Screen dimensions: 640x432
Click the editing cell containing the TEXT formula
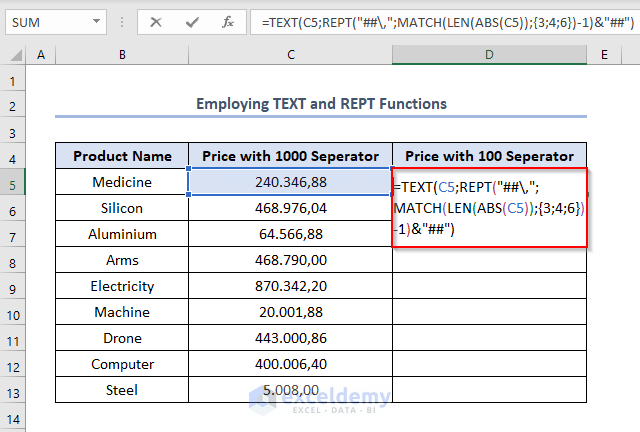click(490, 208)
